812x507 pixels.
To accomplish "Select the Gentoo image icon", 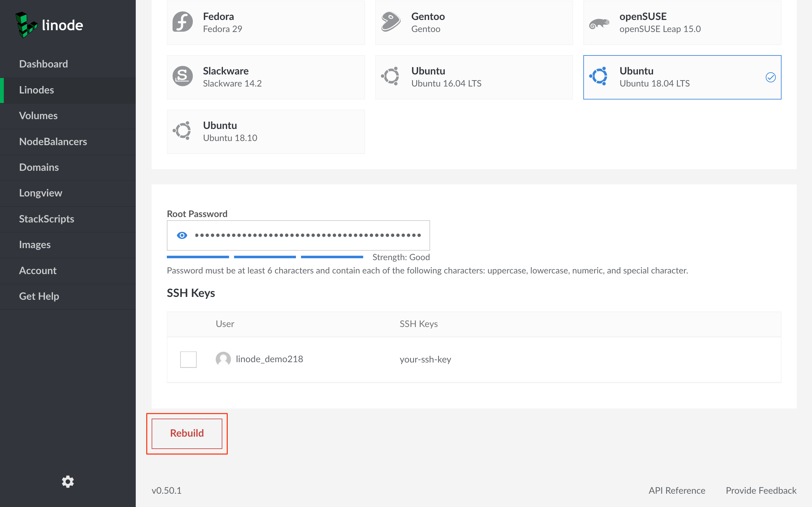I will [390, 22].
